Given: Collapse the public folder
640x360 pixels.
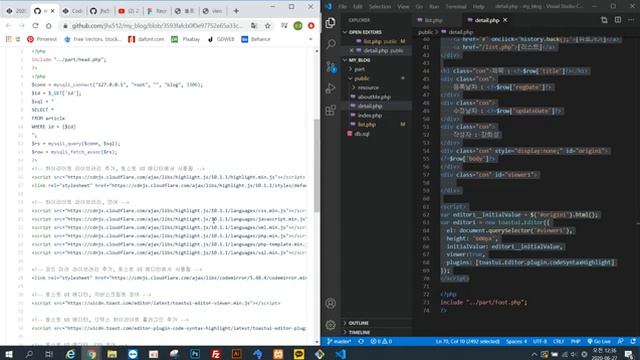Looking at the screenshot, I should [359, 78].
